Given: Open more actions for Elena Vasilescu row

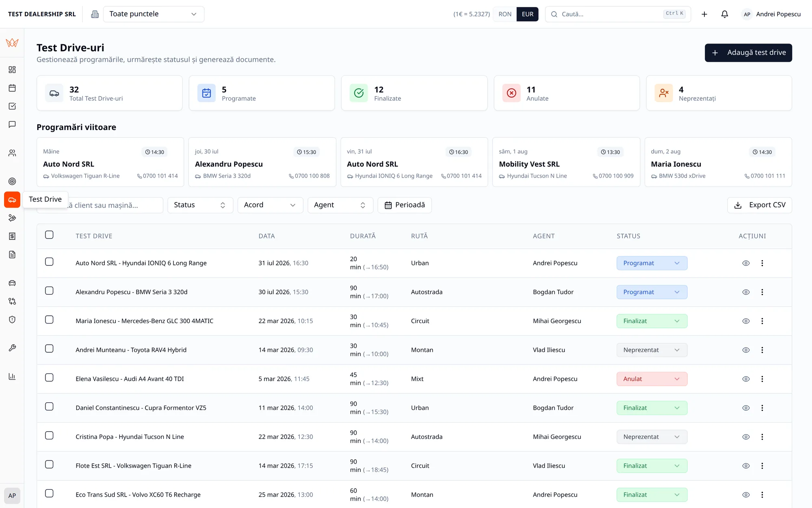Looking at the screenshot, I should point(762,379).
